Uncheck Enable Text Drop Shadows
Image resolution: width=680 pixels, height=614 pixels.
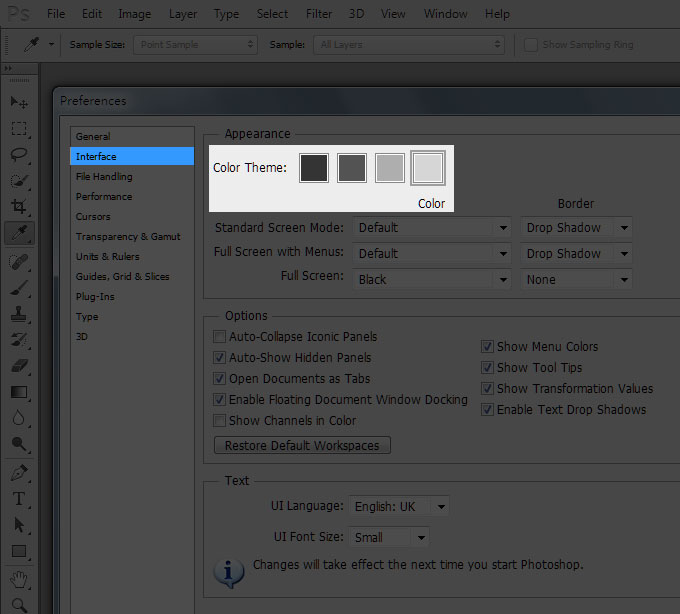(x=487, y=409)
